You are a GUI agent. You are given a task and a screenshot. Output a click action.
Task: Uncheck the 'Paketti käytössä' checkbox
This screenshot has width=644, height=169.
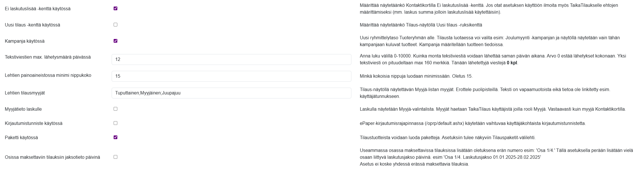[115, 137]
